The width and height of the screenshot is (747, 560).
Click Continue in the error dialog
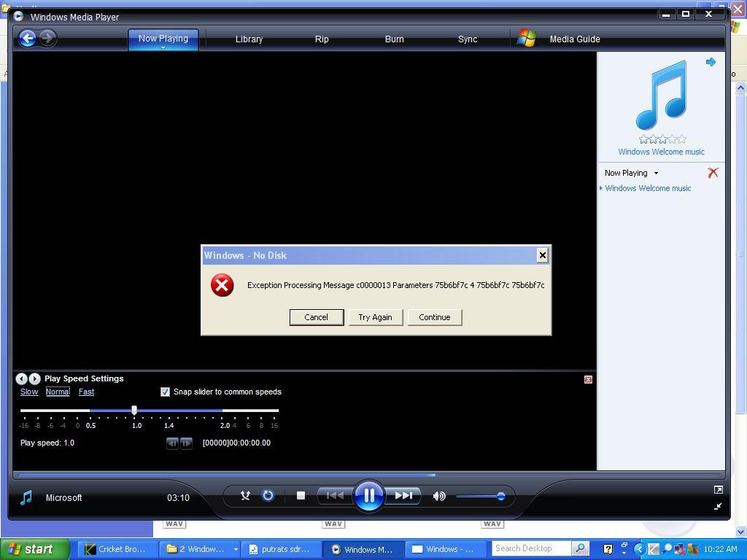(435, 317)
